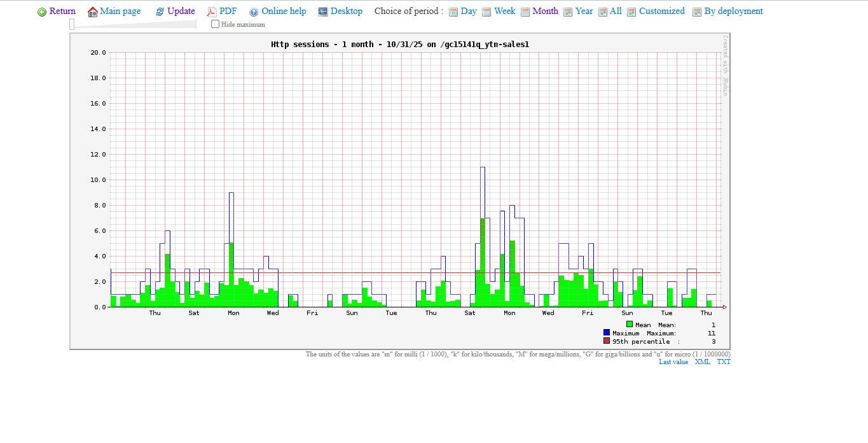868x443 pixels.
Task: Switch to Month period view
Action: [545, 11]
